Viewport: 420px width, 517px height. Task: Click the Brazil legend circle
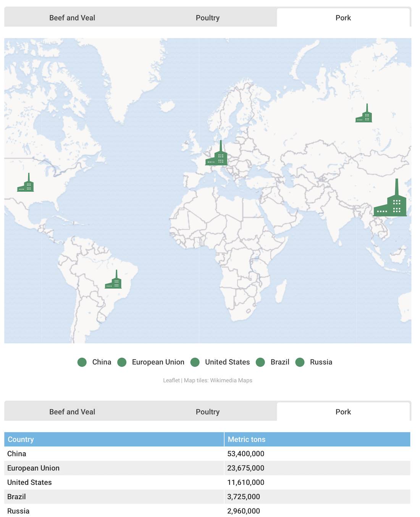tap(260, 362)
